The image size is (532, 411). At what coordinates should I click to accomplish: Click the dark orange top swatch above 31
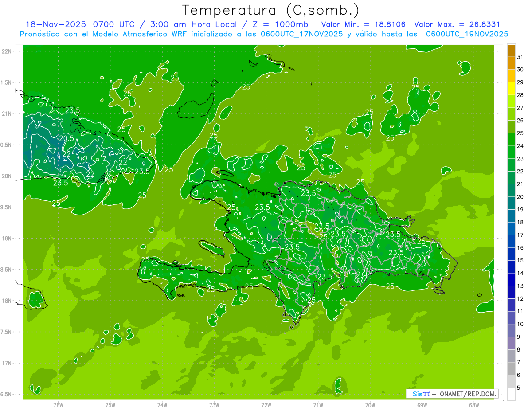pyautogui.click(x=511, y=51)
